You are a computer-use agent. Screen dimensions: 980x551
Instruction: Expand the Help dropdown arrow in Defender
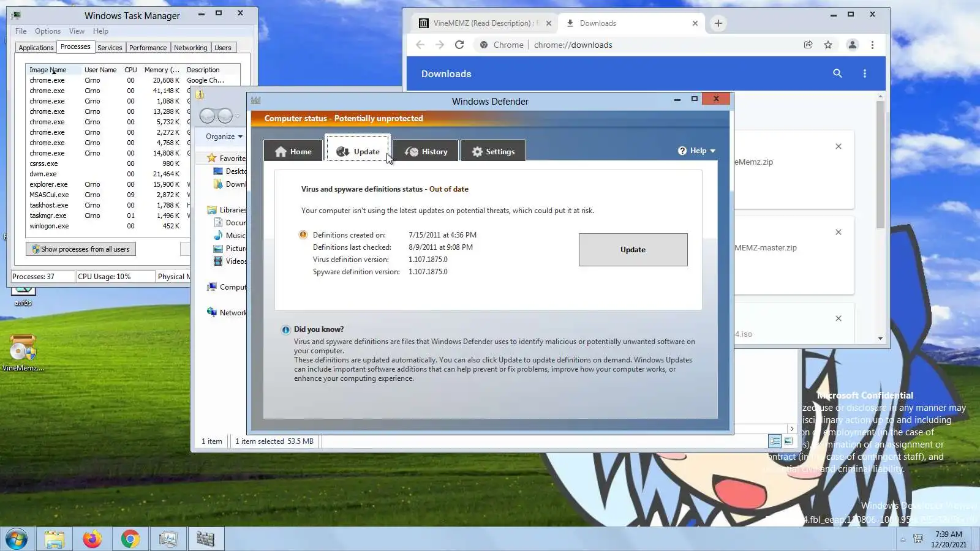tap(713, 151)
